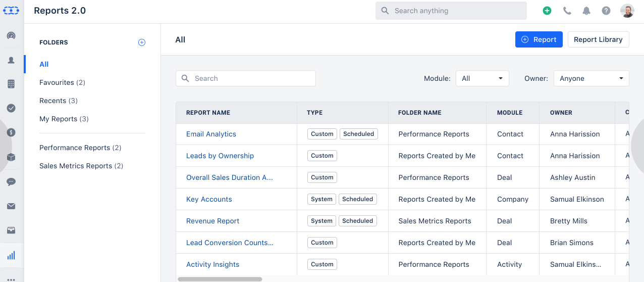This screenshot has height=282, width=644.
Task: Click the green quick add plus icon
Action: pos(547,11)
